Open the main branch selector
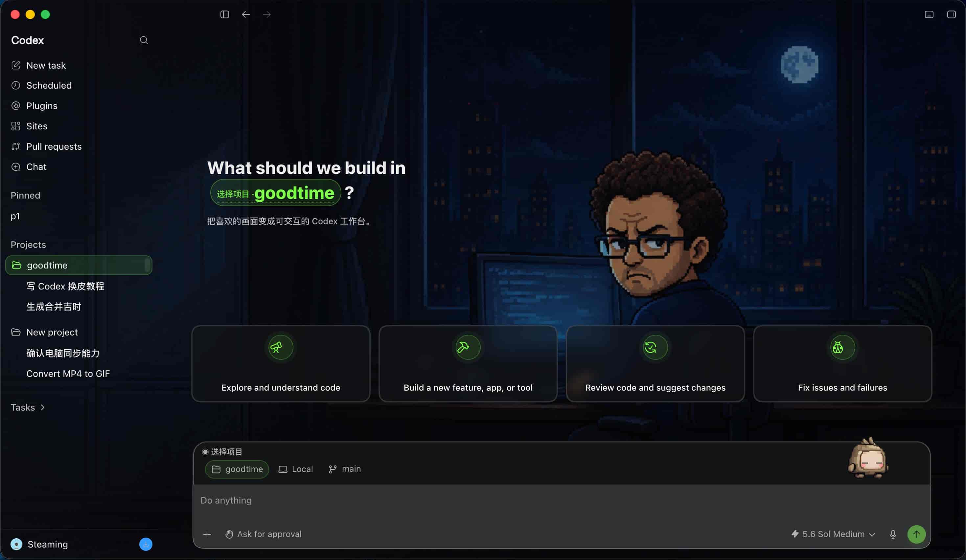 345,469
